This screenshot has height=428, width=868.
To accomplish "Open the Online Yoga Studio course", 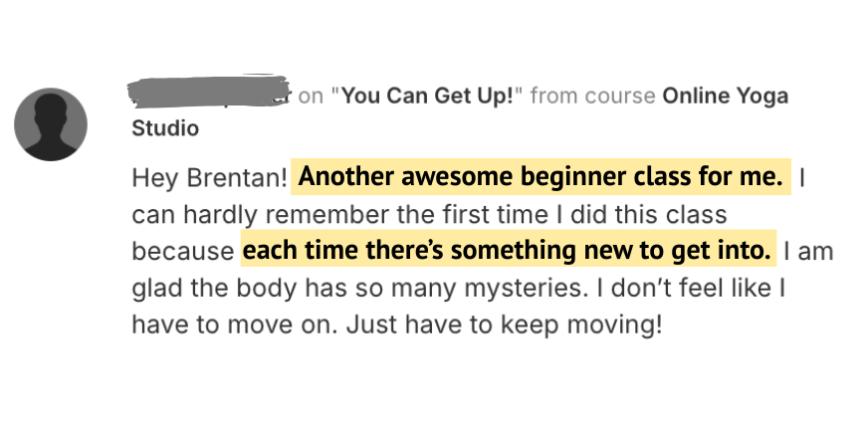I will tap(724, 97).
